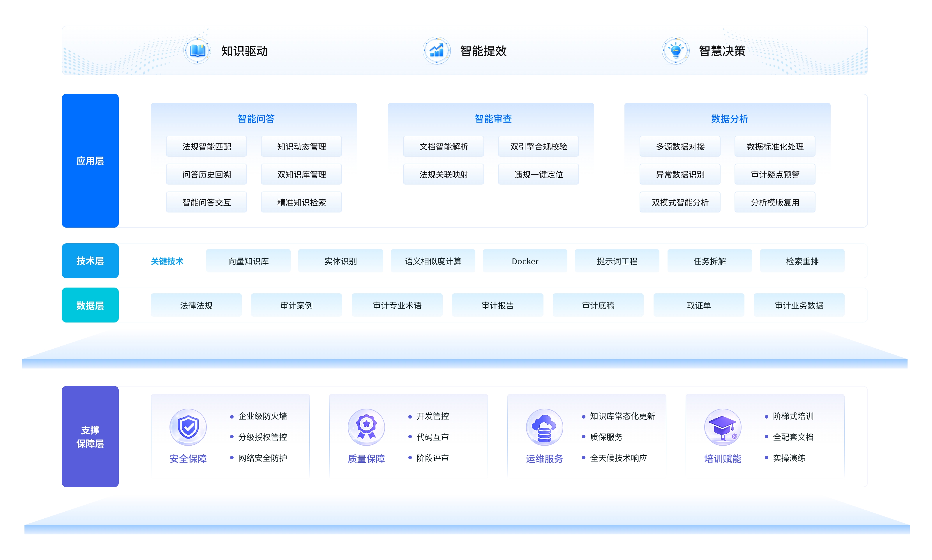Click the 向量知识库 tile
Viewport: 932px width, 560px height.
[x=248, y=261]
